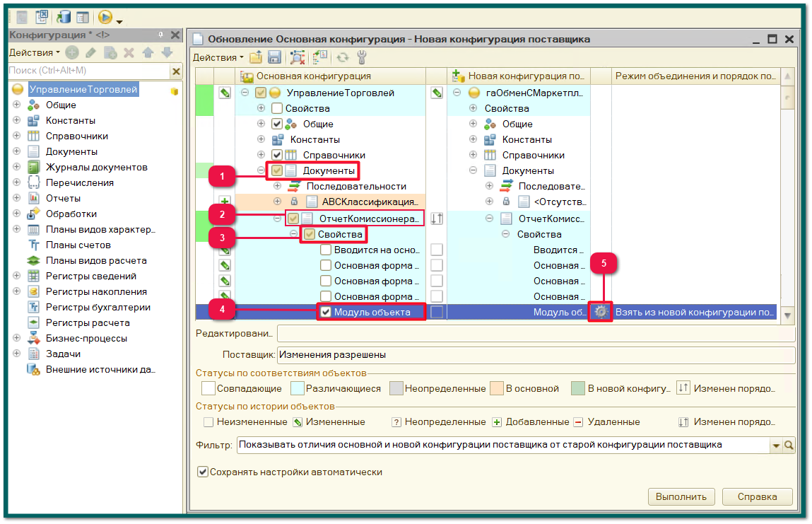Viewport: 812px width, 524px height.
Task: Click the tree marking icon in update toolbar
Action: tap(320, 57)
